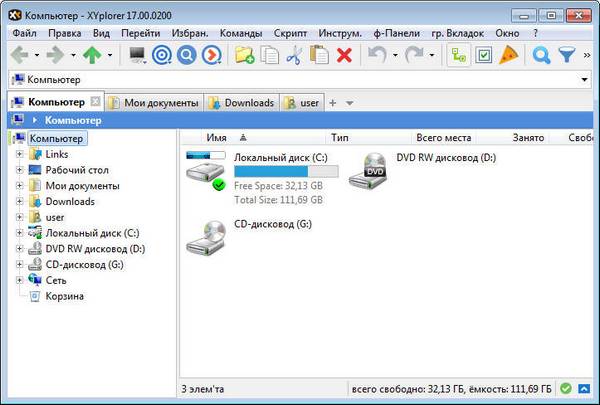
Task: Select Локальный диск (C:) in the tree
Action: pos(92,233)
